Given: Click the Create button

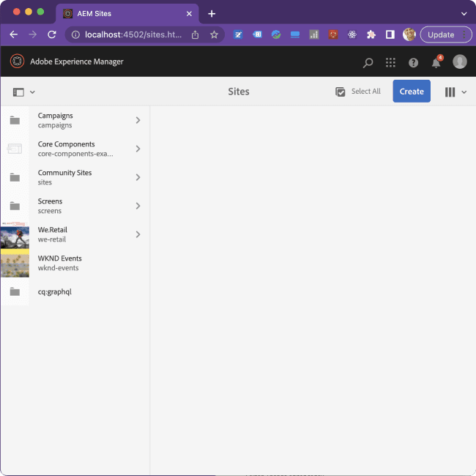Looking at the screenshot, I should [x=412, y=92].
